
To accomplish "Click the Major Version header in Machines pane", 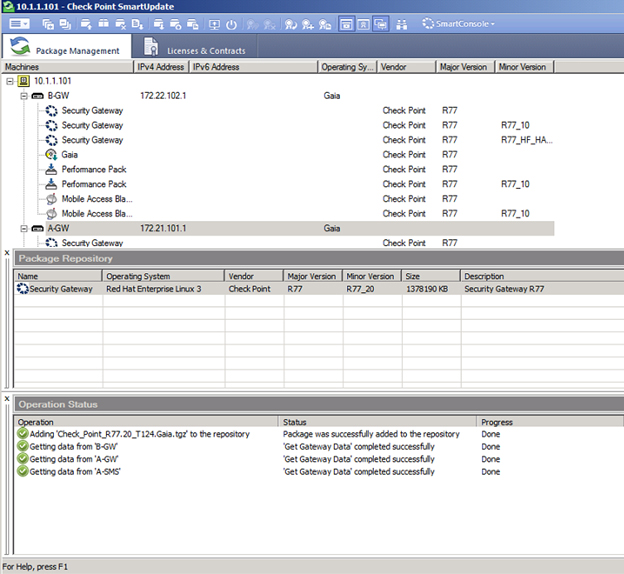I will click(465, 67).
